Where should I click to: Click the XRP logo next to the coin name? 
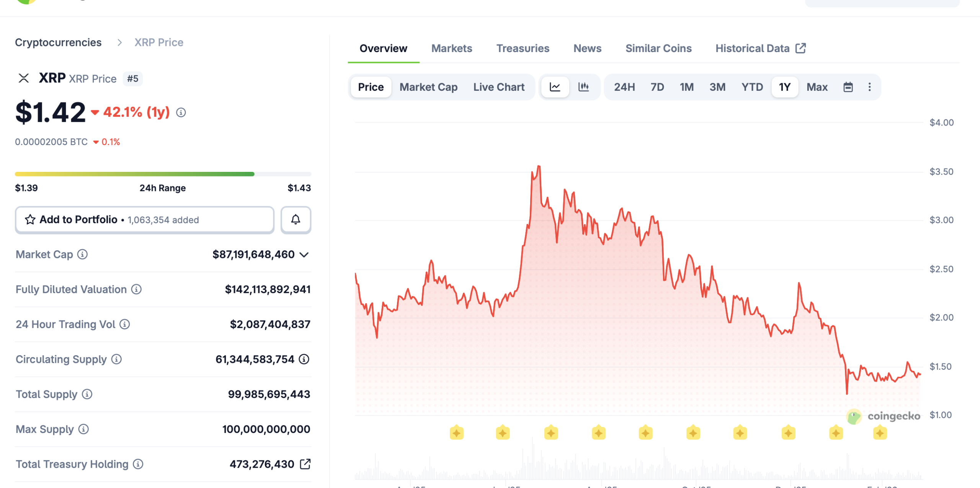tap(24, 78)
